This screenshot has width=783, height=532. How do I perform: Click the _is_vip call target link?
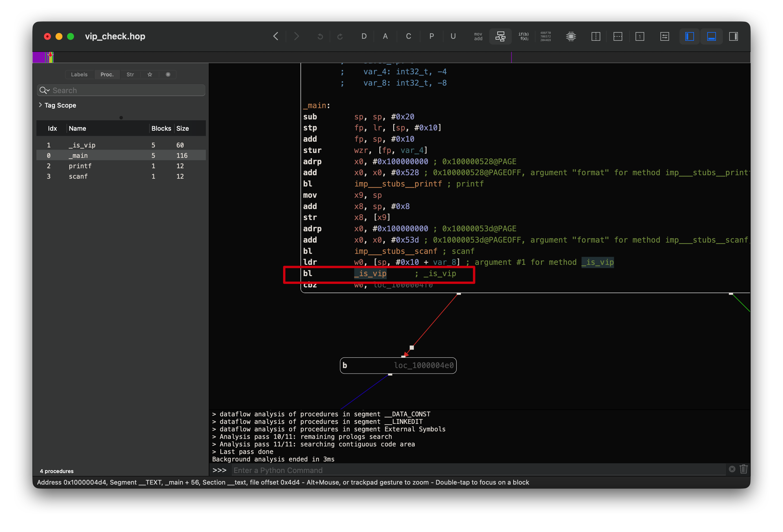(x=370, y=274)
